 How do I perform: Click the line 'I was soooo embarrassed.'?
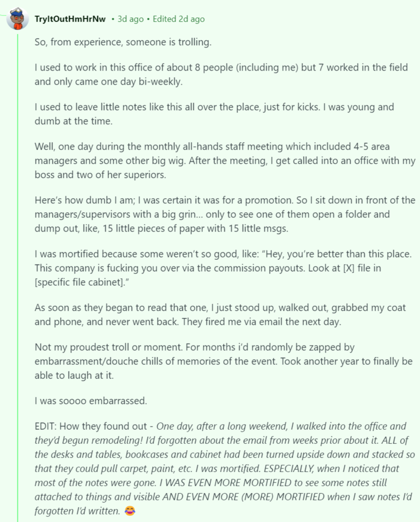pos(90,401)
